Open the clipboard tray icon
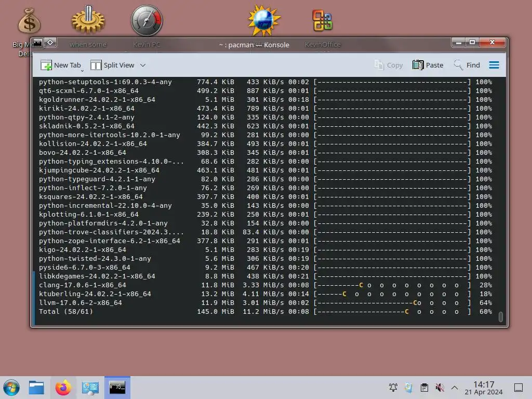The width and height of the screenshot is (532, 399). tap(424, 388)
